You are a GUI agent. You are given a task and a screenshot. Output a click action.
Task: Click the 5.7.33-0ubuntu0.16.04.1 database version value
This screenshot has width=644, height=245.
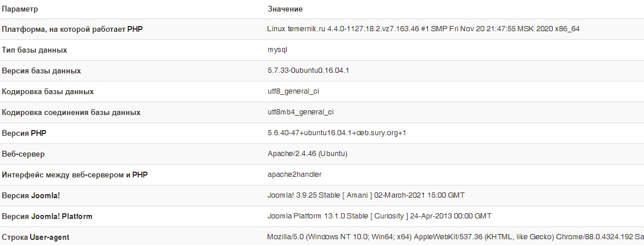point(309,71)
